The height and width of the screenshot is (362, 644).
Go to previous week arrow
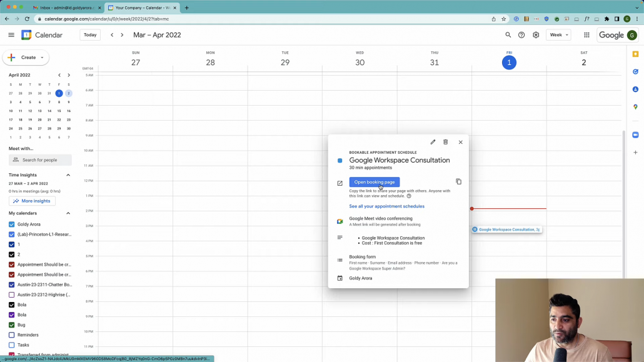pyautogui.click(x=112, y=35)
